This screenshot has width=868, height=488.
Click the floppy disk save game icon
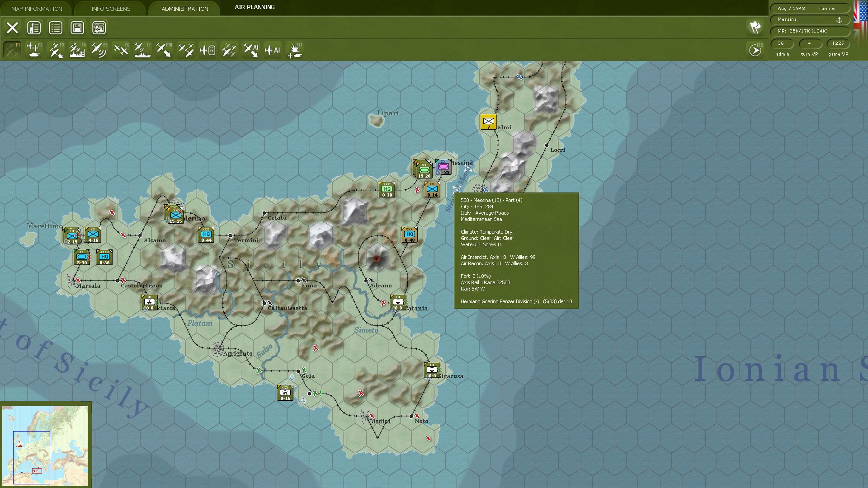(x=77, y=28)
